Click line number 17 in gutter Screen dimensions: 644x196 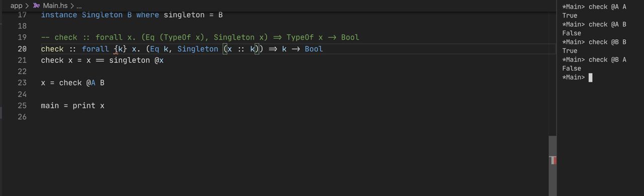22,15
